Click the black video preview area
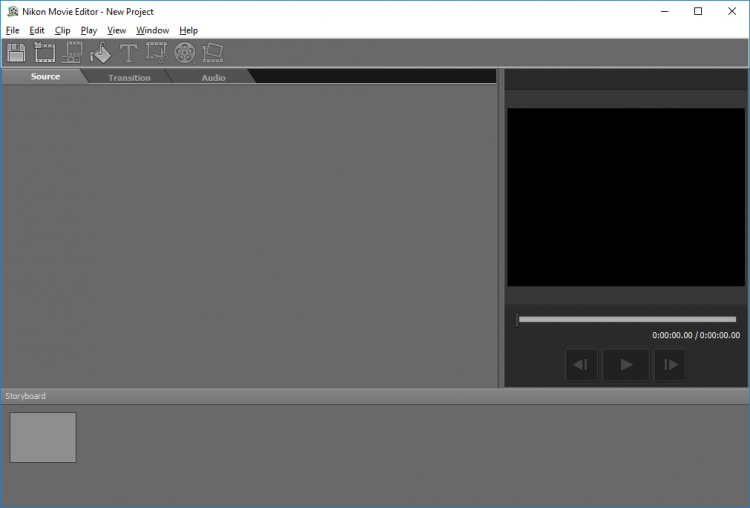This screenshot has height=508, width=750. coord(626,197)
